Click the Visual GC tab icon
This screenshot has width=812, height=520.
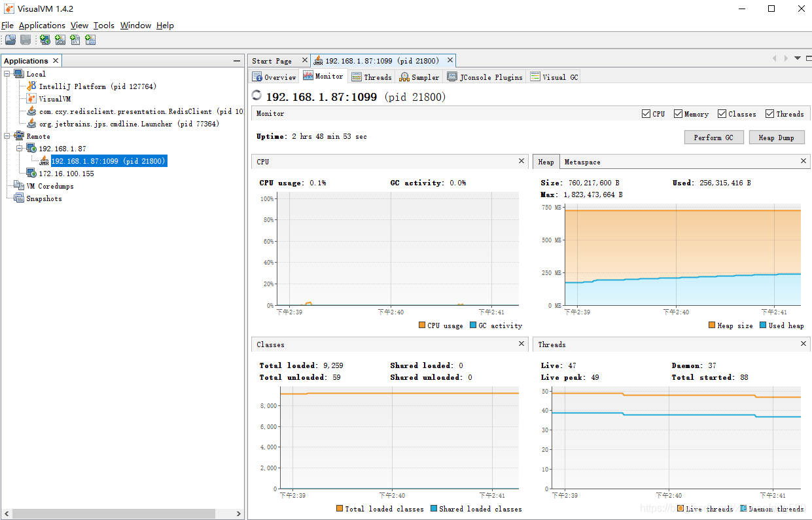[x=535, y=77]
